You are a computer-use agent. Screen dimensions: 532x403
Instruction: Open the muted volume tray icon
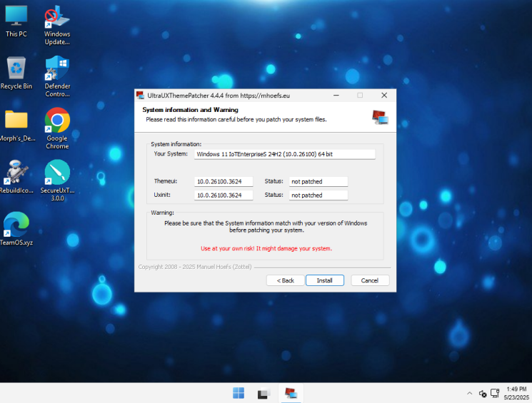(x=483, y=394)
